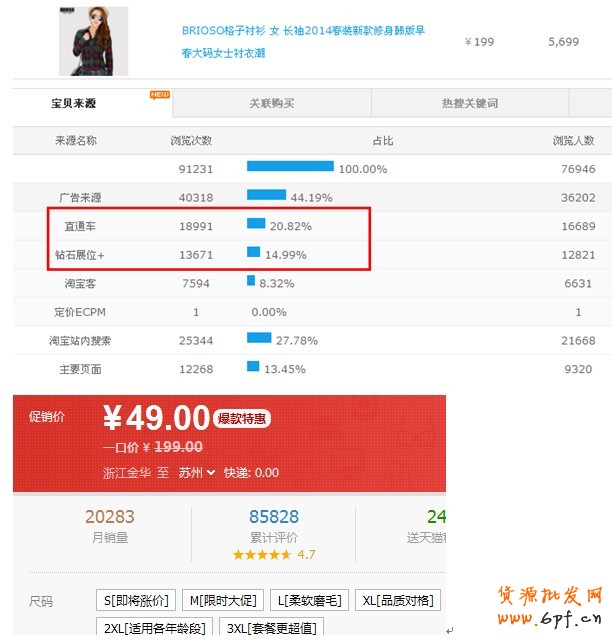Image resolution: width=612 pixels, height=640 pixels.
Task: Click the 爆款特惠 promotion badge
Action: [x=244, y=419]
